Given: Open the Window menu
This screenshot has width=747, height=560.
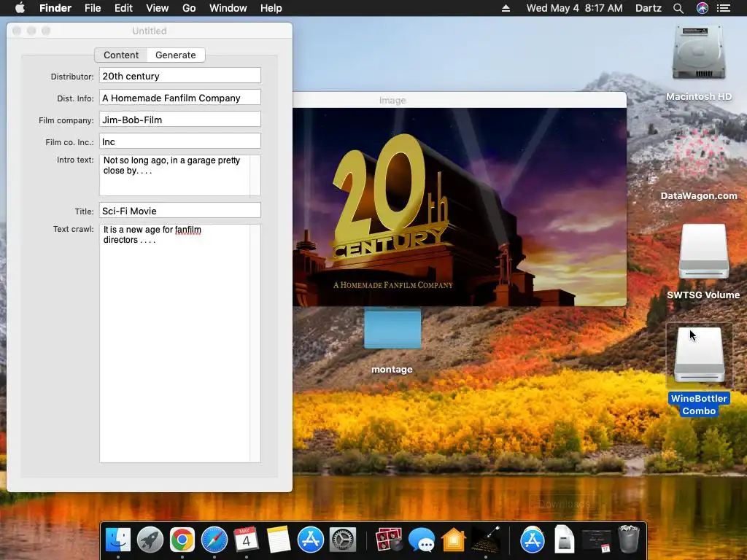Looking at the screenshot, I should [x=228, y=8].
